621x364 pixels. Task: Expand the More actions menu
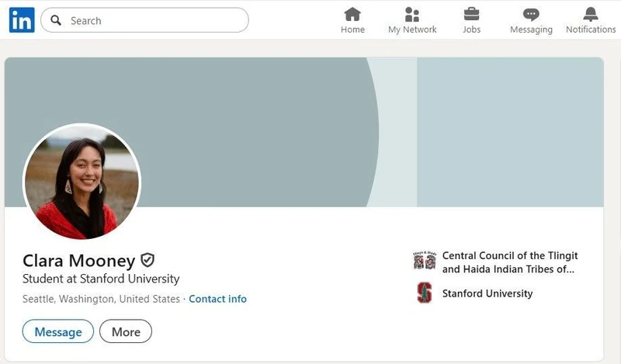[x=126, y=331]
